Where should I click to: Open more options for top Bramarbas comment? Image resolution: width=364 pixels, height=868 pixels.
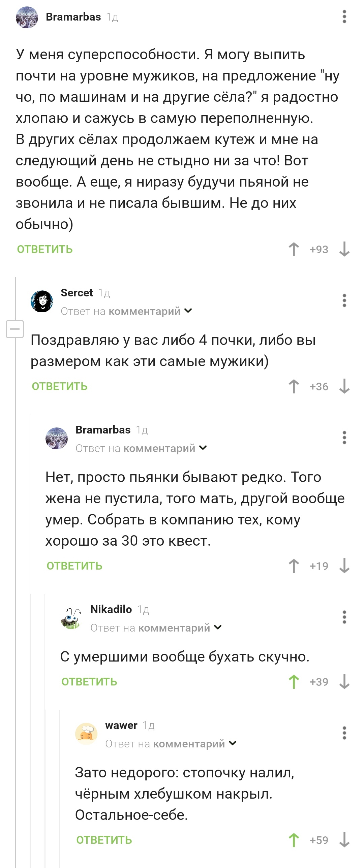(x=344, y=17)
